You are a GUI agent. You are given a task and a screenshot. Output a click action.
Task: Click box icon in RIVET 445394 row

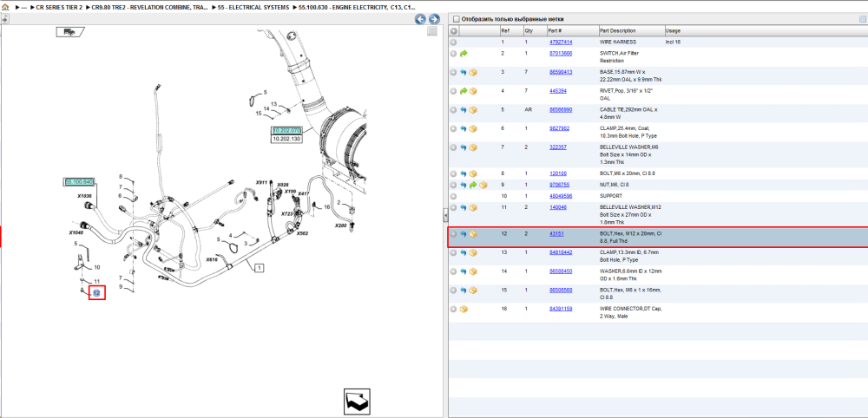473,91
